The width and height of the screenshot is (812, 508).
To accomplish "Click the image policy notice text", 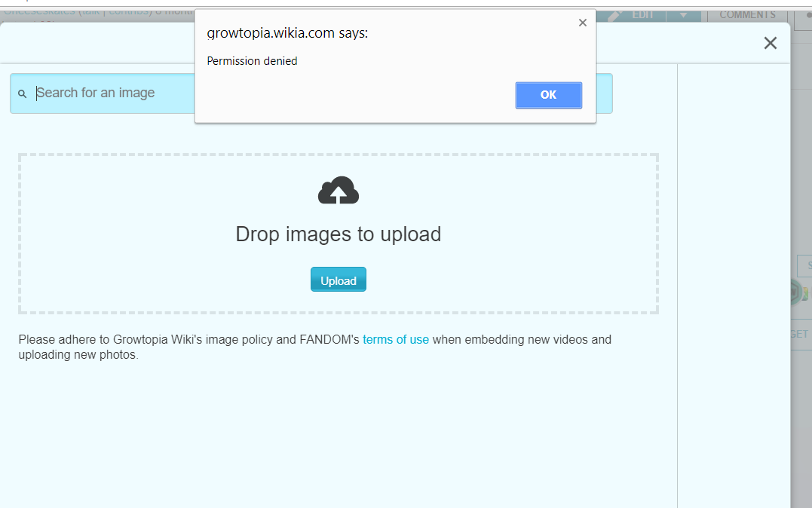I will pos(188,339).
